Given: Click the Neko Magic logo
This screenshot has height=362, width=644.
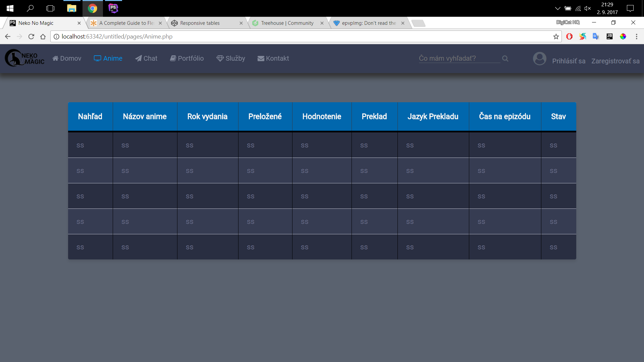Looking at the screenshot, I should point(25,58).
